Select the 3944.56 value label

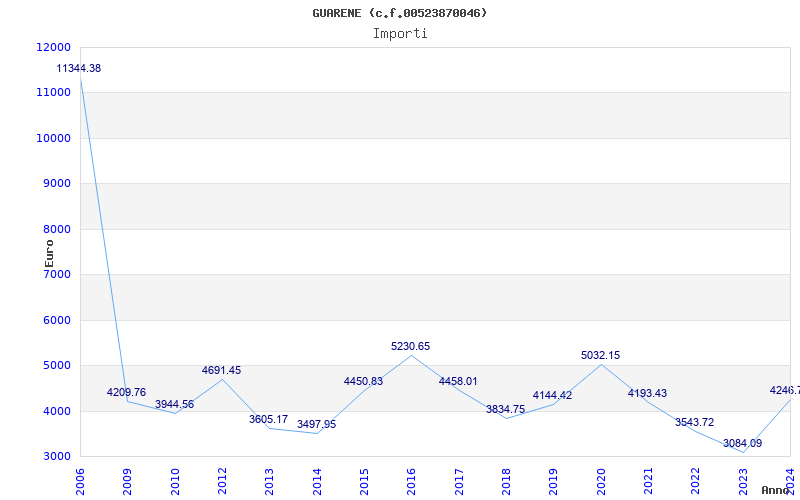click(174, 404)
